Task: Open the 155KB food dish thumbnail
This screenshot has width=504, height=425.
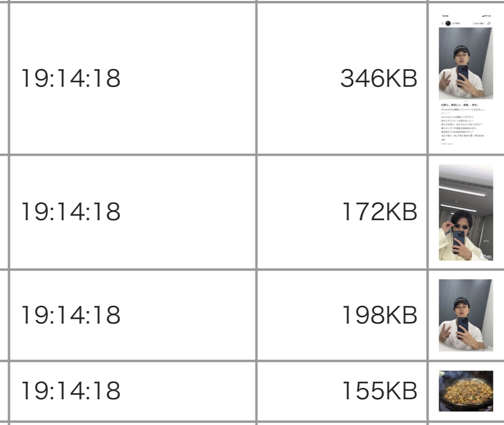Action: tap(466, 391)
